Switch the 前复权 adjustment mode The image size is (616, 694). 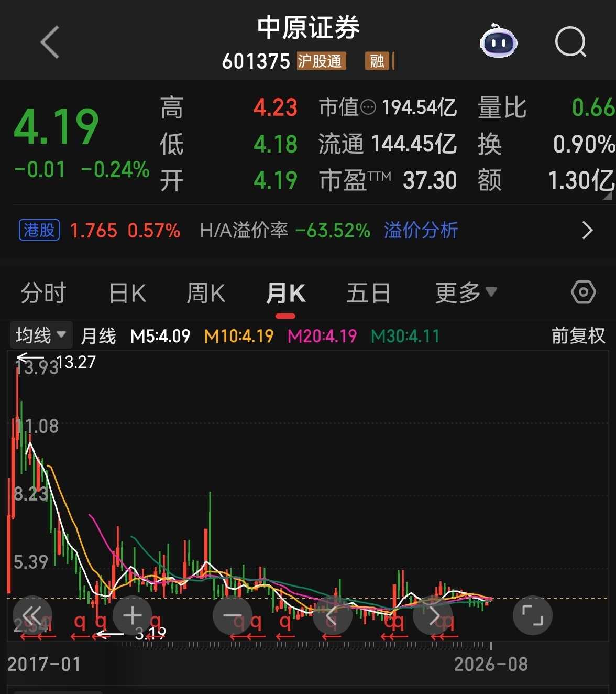click(578, 335)
